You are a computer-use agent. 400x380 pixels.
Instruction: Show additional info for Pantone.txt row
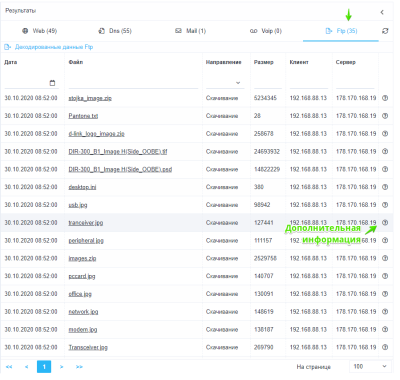pos(385,116)
